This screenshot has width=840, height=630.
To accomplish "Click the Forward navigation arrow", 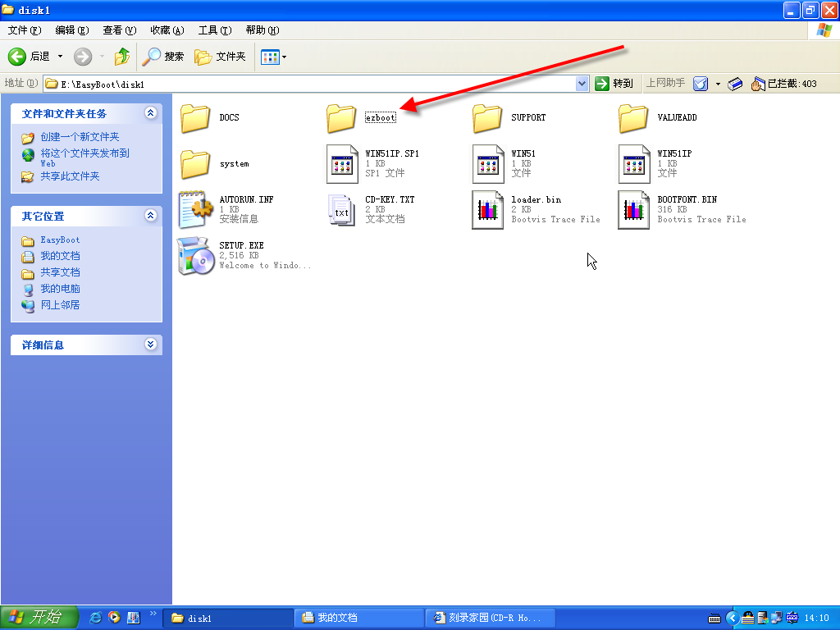I will pyautogui.click(x=83, y=57).
